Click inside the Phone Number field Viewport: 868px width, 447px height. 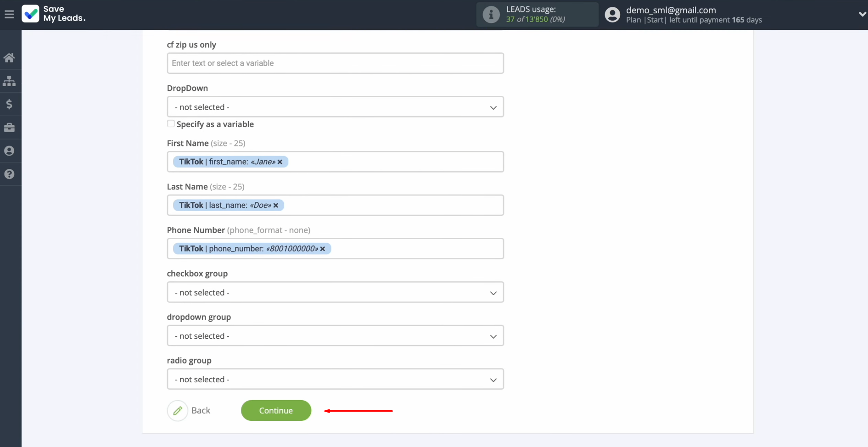click(335, 249)
